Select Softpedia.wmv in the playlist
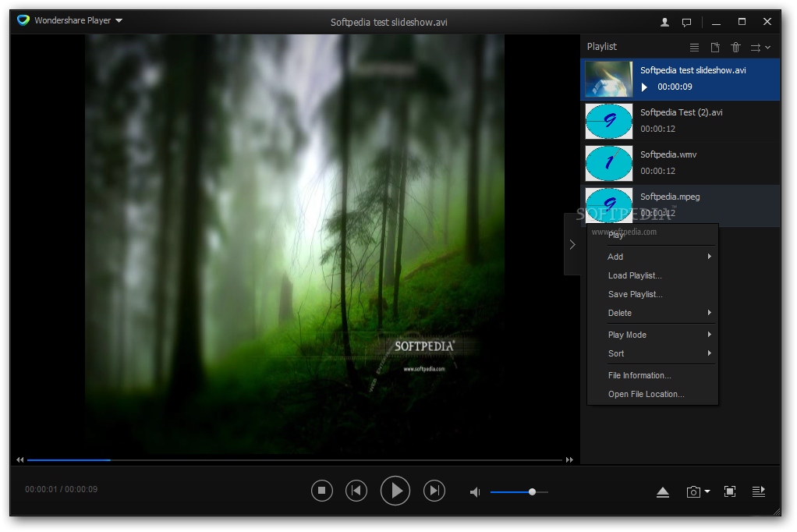Image resolution: width=797 pixels, height=532 pixels. (680, 163)
